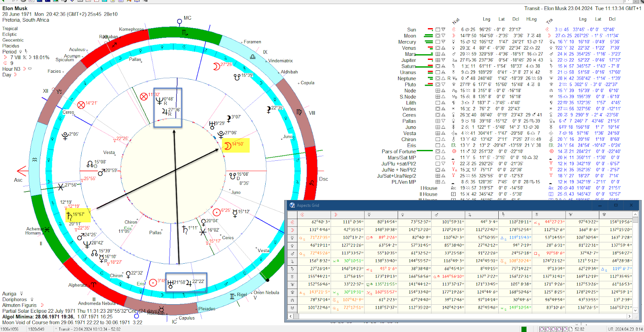Select the Saturn column header in Aspects Grid
This screenshot has width=644, height=332.
[x=515, y=215]
